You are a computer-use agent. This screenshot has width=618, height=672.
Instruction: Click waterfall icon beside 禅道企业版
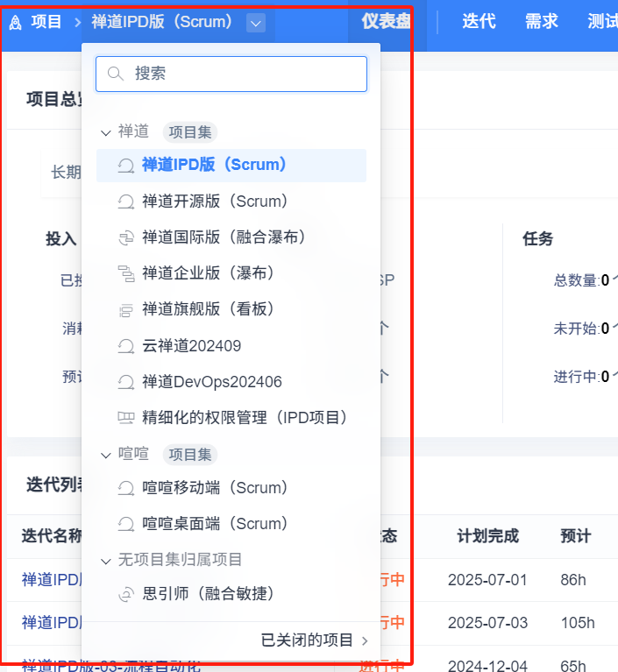click(126, 273)
